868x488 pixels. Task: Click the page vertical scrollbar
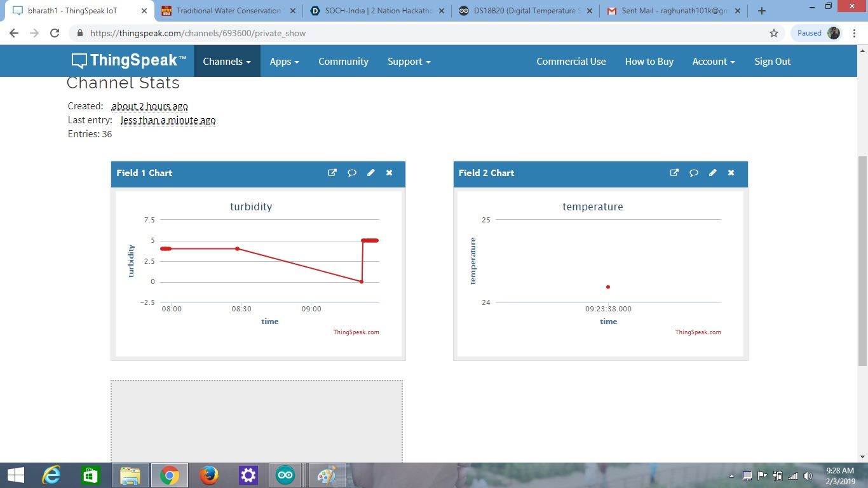[x=862, y=261]
